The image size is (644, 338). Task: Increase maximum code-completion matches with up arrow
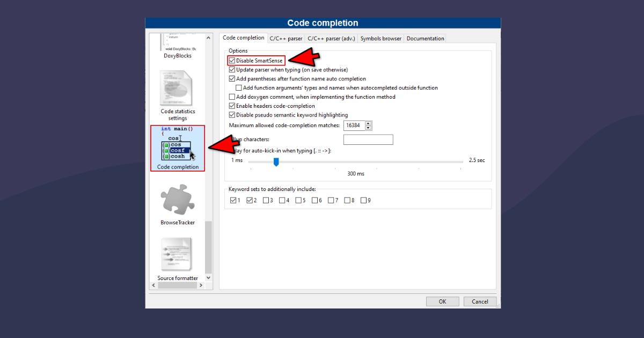tap(368, 123)
